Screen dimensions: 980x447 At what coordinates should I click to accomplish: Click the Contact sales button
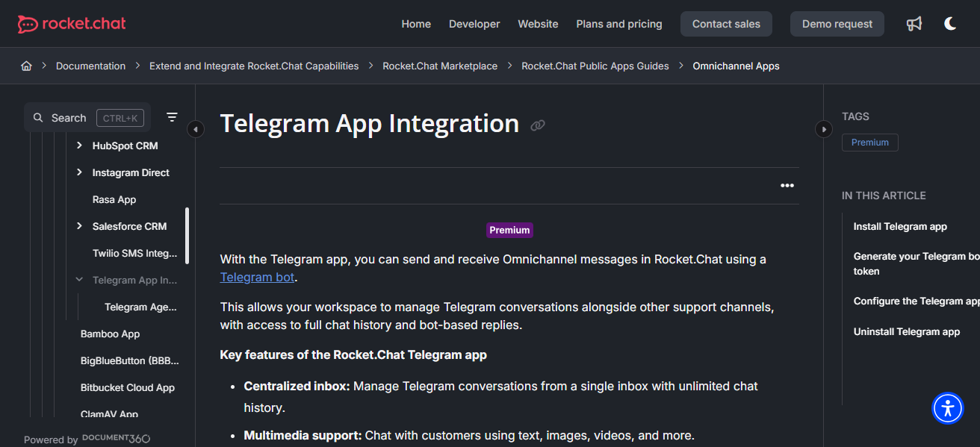726,24
